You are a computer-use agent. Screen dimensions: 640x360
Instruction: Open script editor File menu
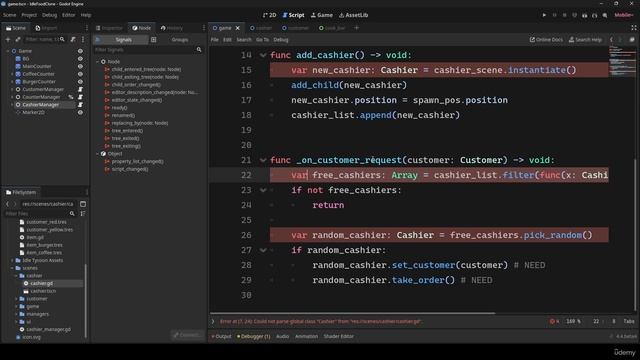tap(215, 40)
